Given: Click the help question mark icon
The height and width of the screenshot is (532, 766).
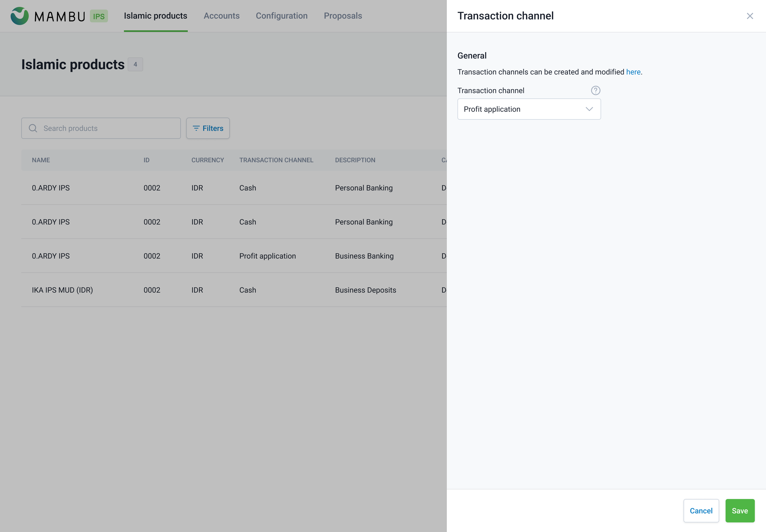Looking at the screenshot, I should pos(595,91).
